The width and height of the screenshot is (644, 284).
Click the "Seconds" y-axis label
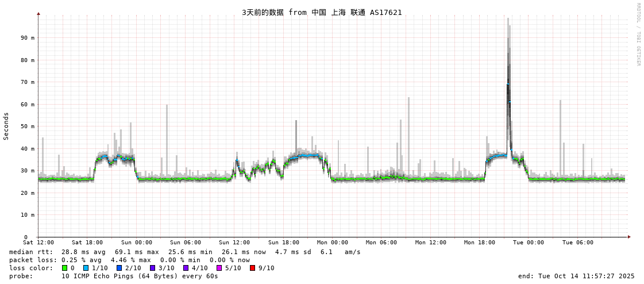tap(6, 126)
